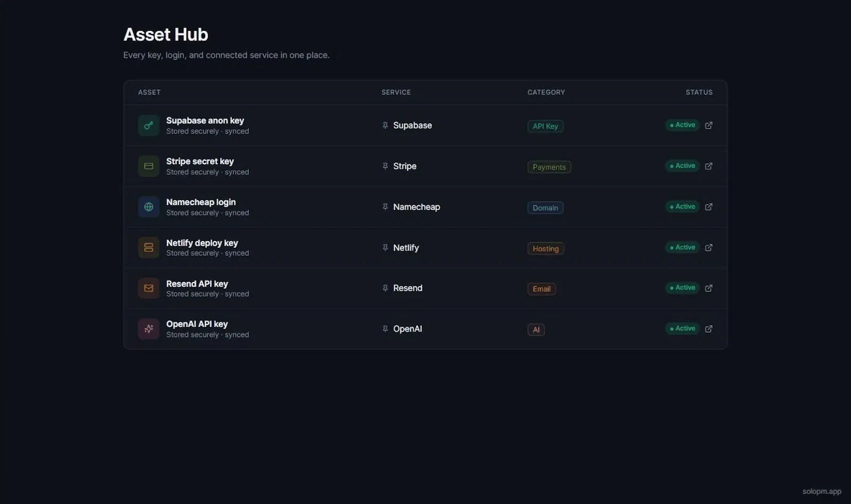851x504 pixels.
Task: Select the 'OpenAI API key' asset name
Action: point(197,324)
